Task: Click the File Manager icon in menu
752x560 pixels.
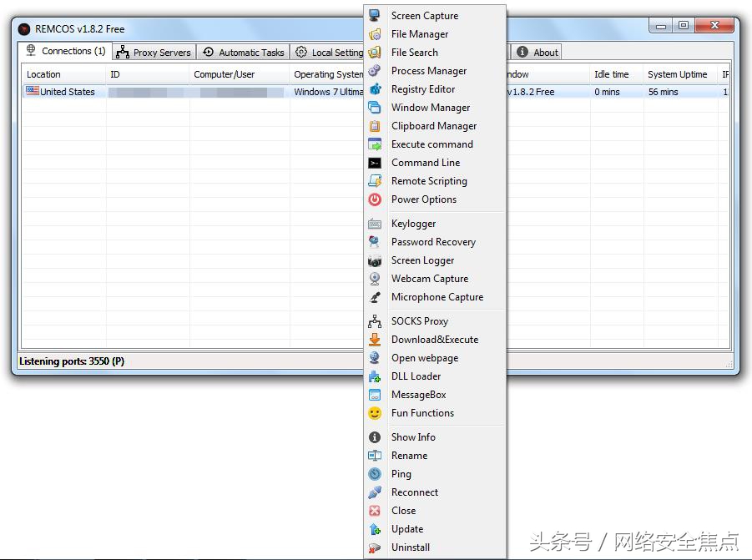Action: click(x=375, y=34)
